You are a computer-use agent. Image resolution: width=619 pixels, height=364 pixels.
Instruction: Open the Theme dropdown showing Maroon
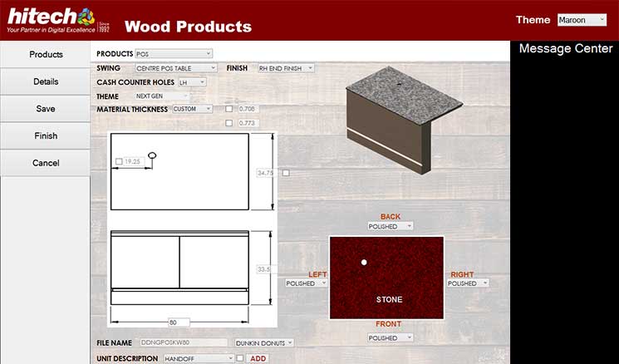pos(582,20)
